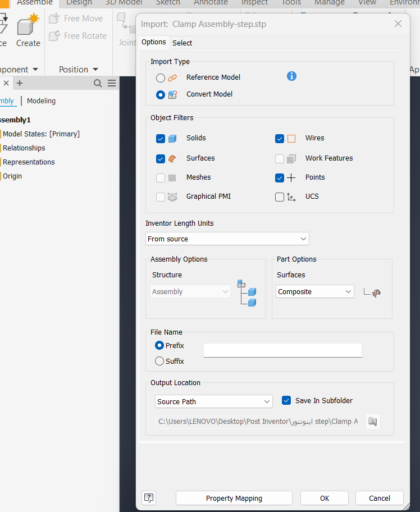Click the Work Features icon
This screenshot has width=420, height=512.
point(291,159)
